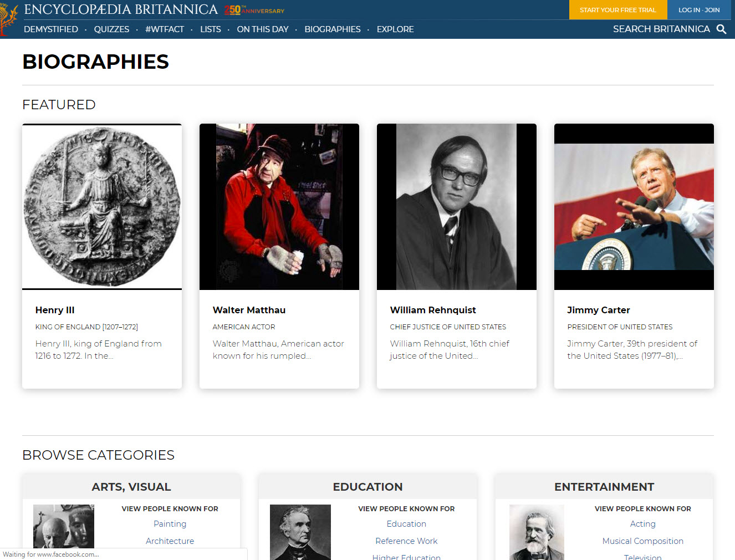Screen dimensions: 735x560
Task: Open the Jimmy Carter podium photo
Action: click(634, 206)
